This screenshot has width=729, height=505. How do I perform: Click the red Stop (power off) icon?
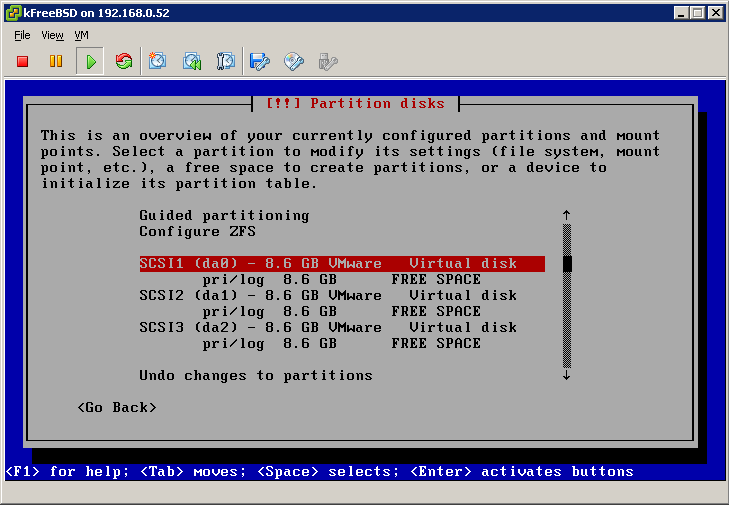[x=22, y=61]
